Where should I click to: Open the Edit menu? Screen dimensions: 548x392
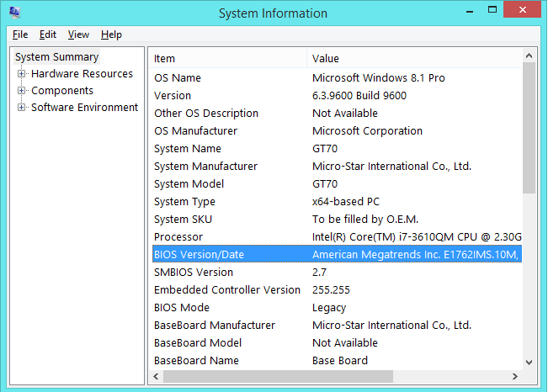[47, 34]
